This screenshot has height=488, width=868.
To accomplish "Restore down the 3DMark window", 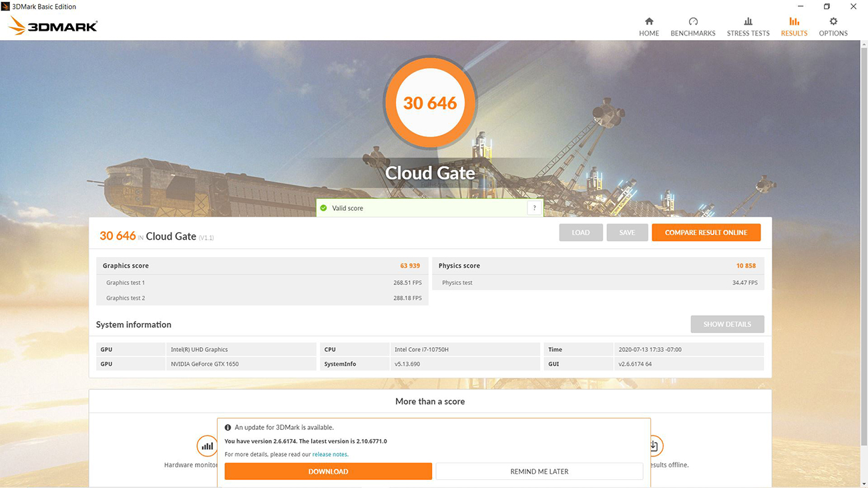I will 827,7.
